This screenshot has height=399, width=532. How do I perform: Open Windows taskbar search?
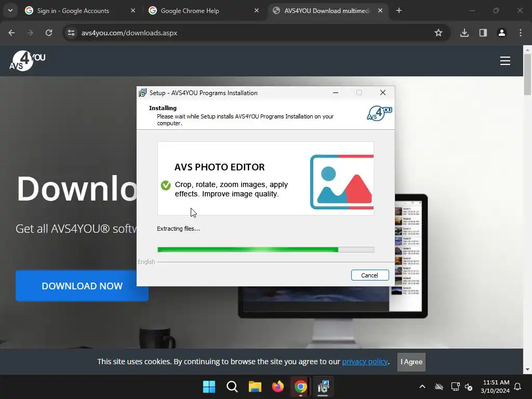click(232, 387)
